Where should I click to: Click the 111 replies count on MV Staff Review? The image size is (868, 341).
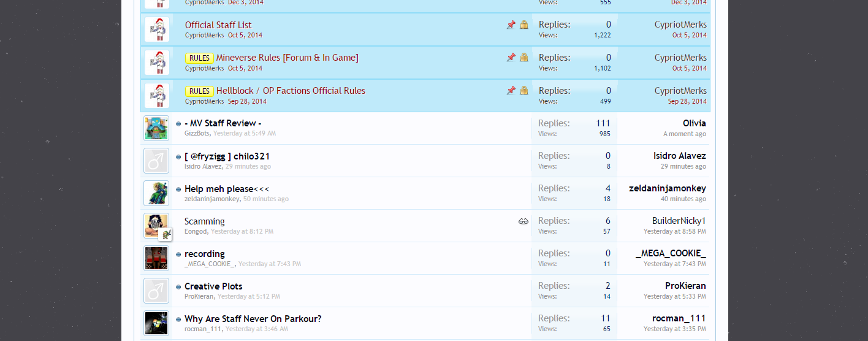603,123
